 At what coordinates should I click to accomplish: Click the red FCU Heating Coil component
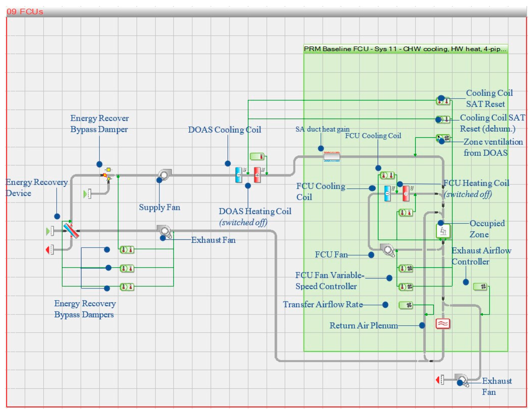(406, 194)
